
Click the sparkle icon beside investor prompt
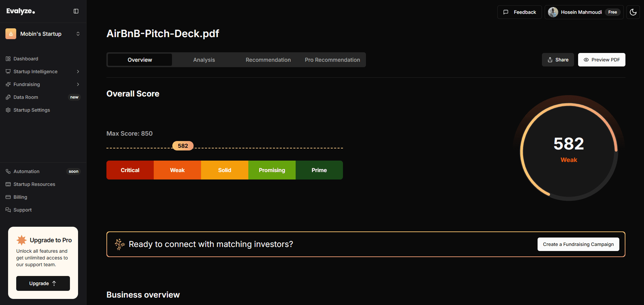pyautogui.click(x=120, y=244)
